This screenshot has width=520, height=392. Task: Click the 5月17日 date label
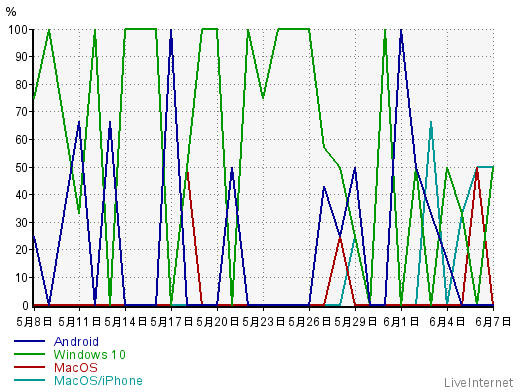point(171,322)
